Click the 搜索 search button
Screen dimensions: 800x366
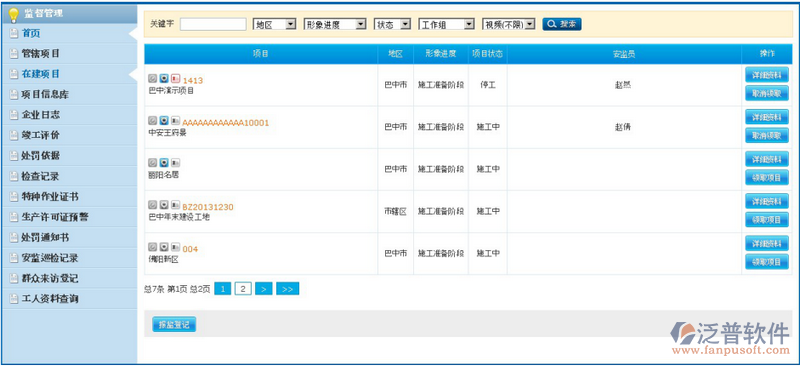pyautogui.click(x=562, y=24)
